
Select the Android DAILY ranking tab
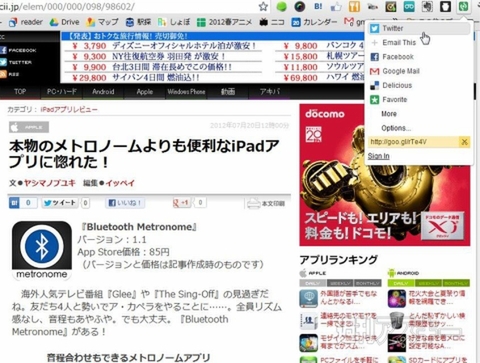pyautogui.click(x=401, y=283)
